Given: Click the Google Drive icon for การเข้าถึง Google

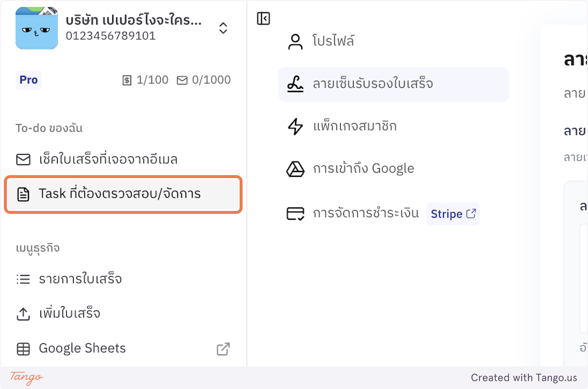Looking at the screenshot, I should [296, 168].
